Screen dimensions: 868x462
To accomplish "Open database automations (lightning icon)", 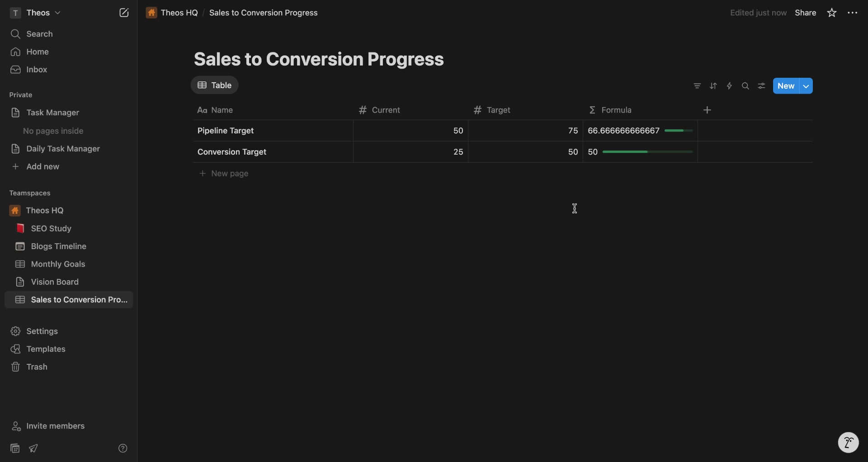I will click(729, 86).
